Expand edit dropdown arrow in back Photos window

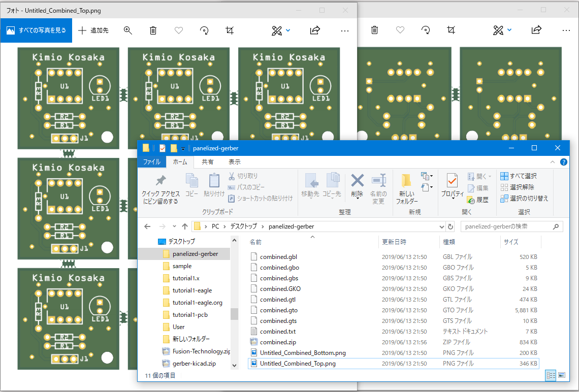point(509,30)
